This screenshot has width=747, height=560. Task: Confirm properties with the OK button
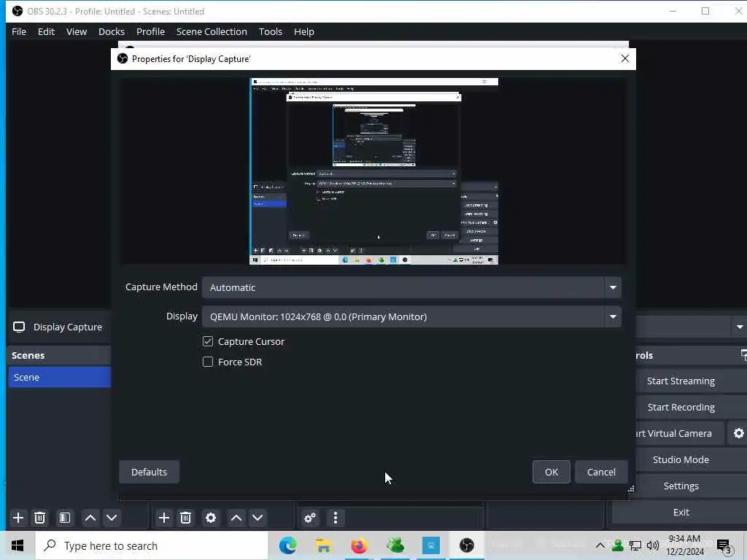[x=551, y=472]
